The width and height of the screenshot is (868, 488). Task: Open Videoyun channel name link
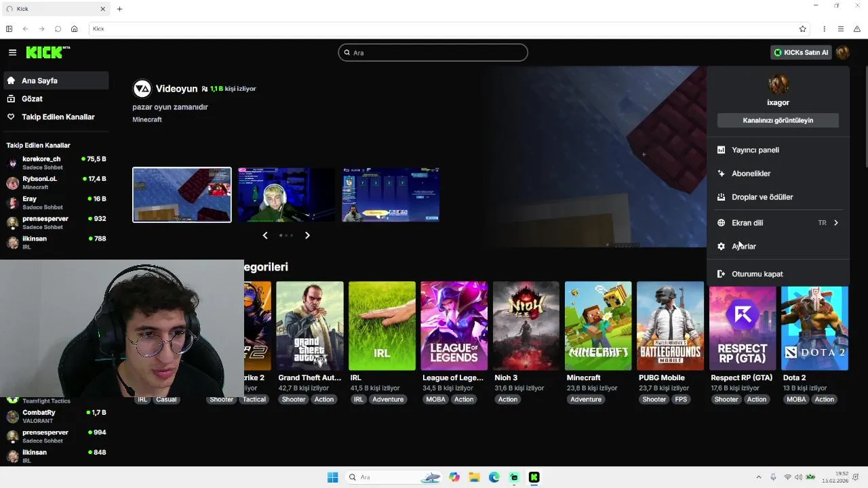pyautogui.click(x=176, y=89)
